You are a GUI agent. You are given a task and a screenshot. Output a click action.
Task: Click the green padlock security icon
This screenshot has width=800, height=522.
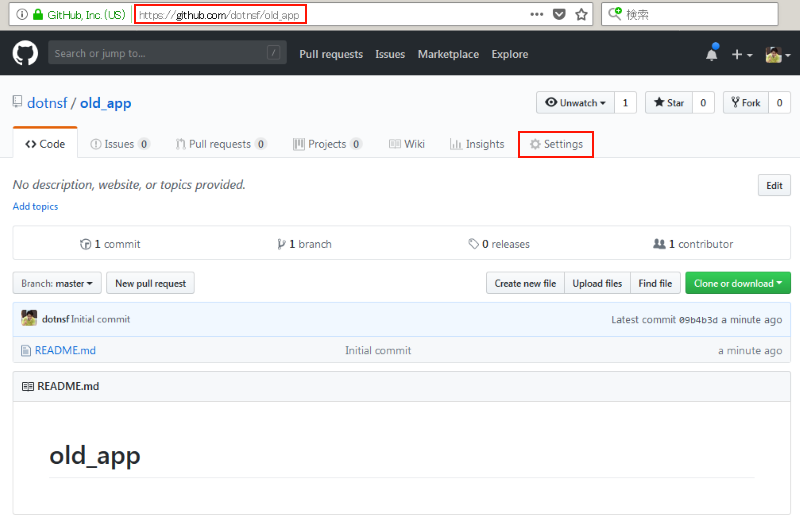click(x=38, y=14)
